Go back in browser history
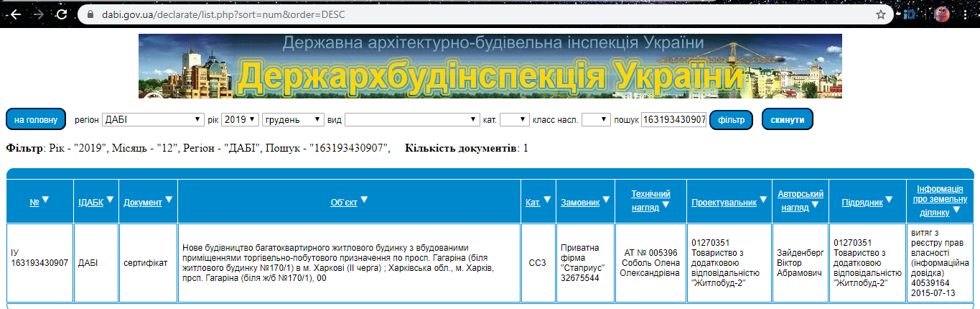980x309 pixels. [16, 14]
